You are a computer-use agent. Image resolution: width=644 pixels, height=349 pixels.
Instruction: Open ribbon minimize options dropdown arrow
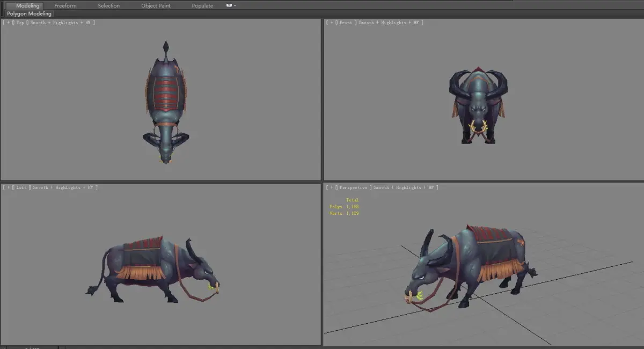coord(235,5)
